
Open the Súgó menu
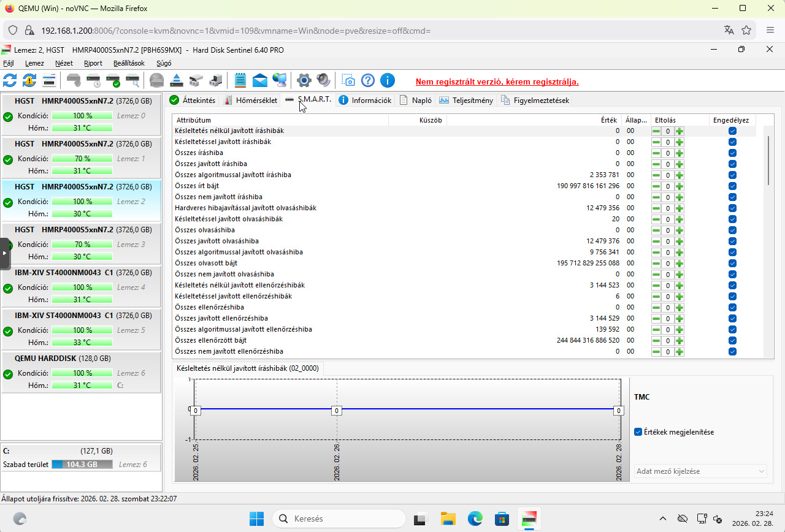tap(164, 63)
